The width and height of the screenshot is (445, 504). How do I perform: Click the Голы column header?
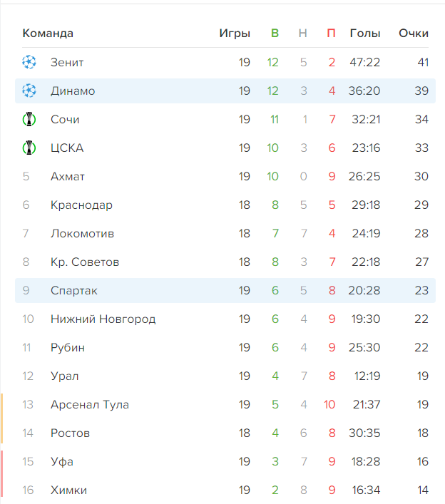point(365,34)
